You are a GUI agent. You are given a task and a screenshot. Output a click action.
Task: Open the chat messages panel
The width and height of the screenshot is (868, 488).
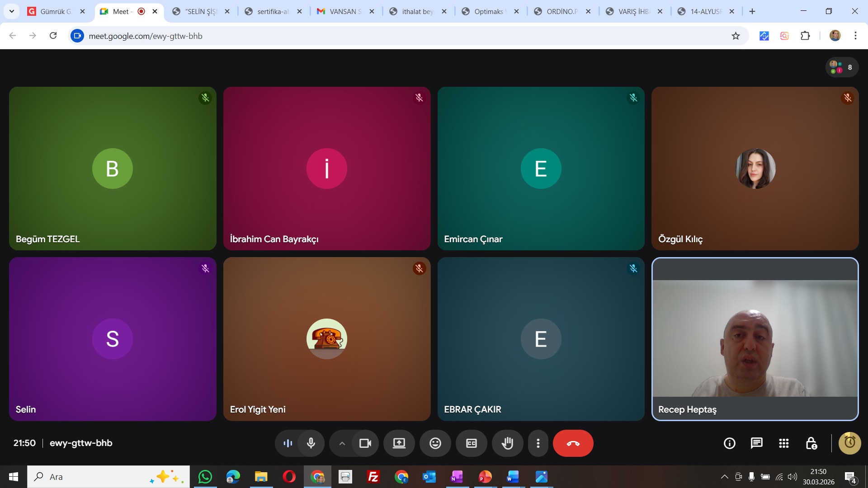click(x=756, y=443)
